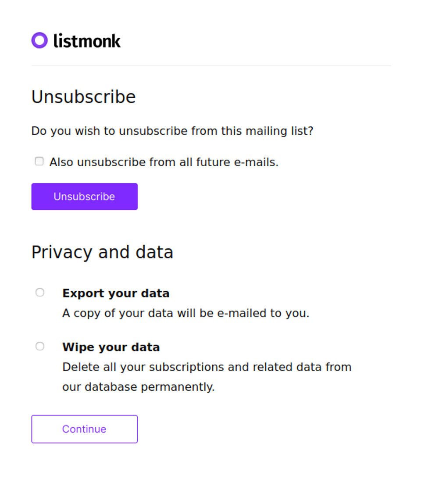The height and width of the screenshot is (504, 421).
Task: Click the 'A copy of your data' description
Action: 186,314
